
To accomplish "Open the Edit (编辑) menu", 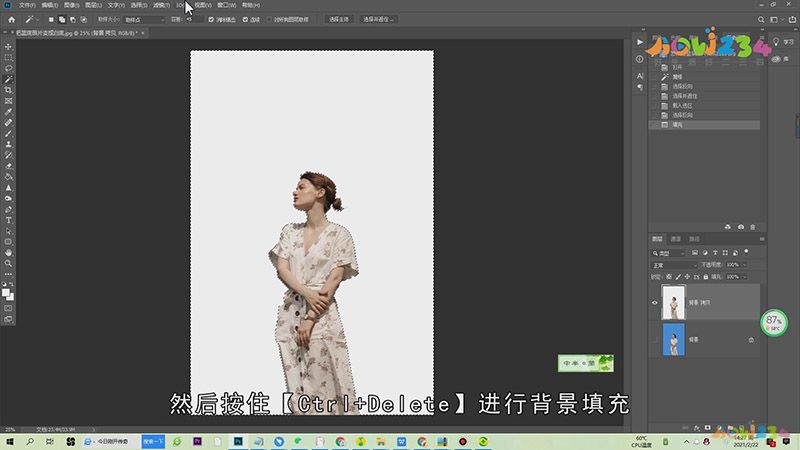I will (49, 5).
